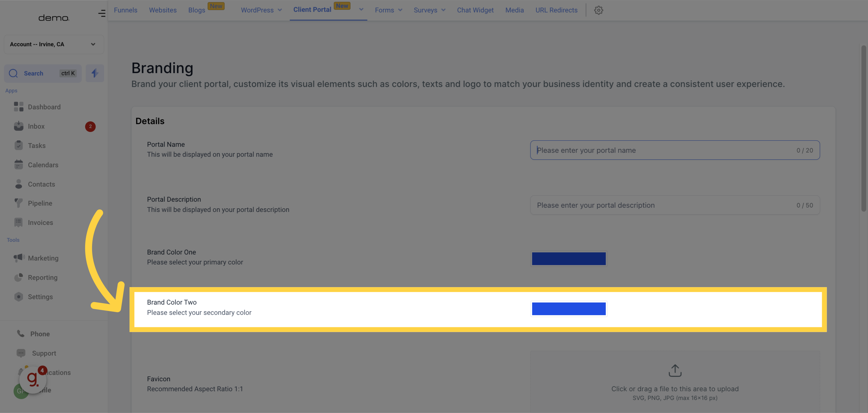Click the lightning bolt icon sidebar
The height and width of the screenshot is (413, 868).
click(x=95, y=73)
